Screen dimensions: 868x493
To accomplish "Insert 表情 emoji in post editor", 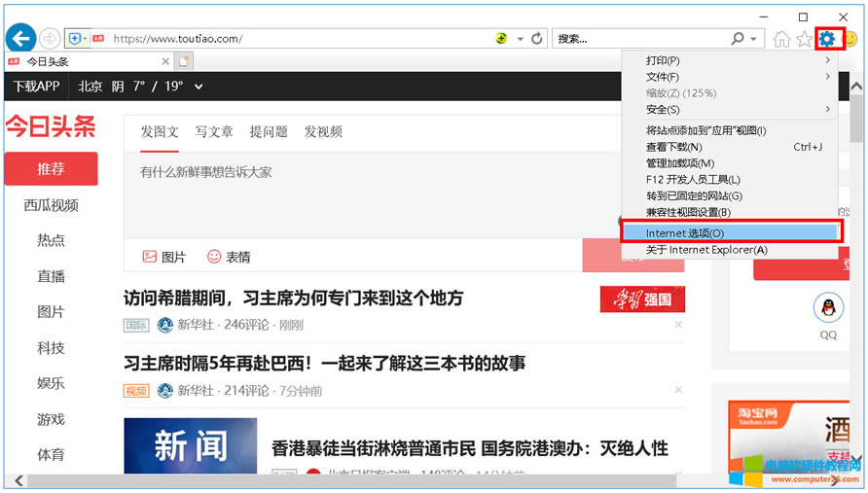I will (229, 257).
